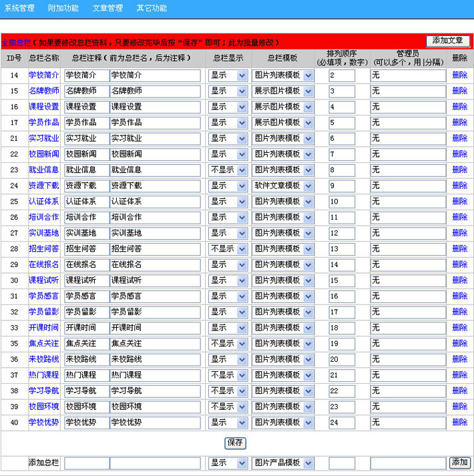The height and width of the screenshot is (476, 474).
Task: Expand template dropdown for 名牌教师 row
Action: 282,91
